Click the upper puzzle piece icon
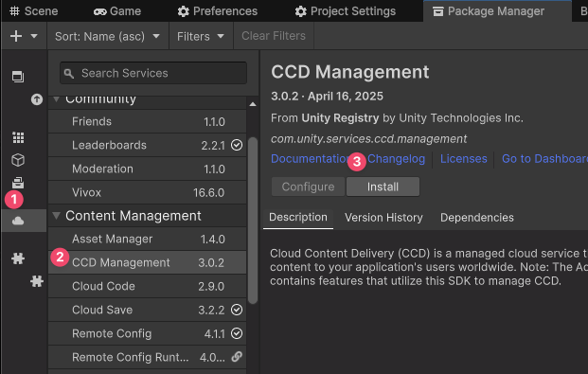 [x=18, y=258]
